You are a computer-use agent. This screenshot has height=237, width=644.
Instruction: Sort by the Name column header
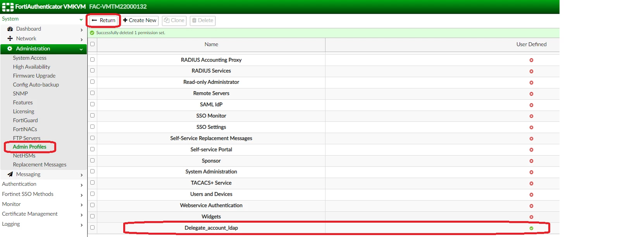click(211, 45)
